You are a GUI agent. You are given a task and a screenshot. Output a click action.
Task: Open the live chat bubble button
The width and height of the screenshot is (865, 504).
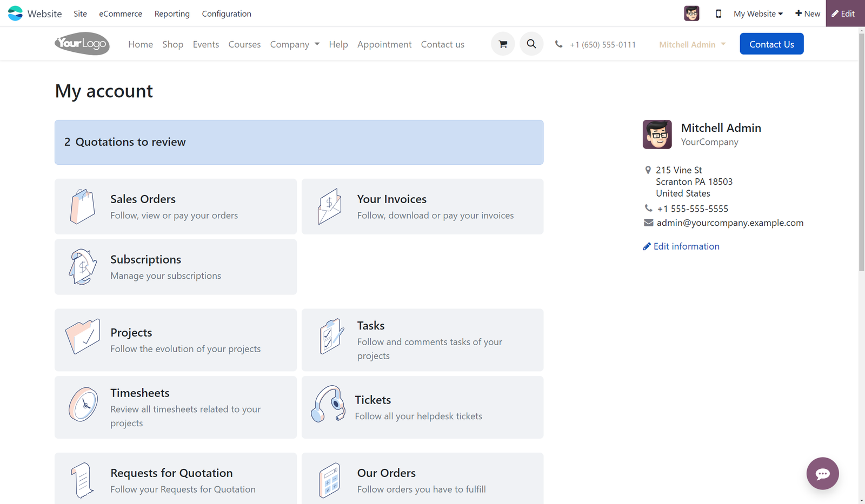pos(822,474)
